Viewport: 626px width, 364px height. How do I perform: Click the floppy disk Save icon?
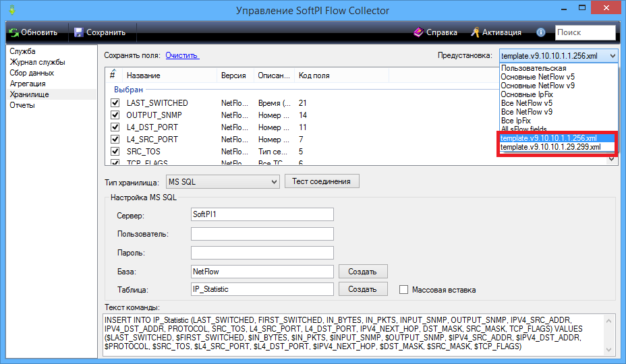[x=79, y=32]
